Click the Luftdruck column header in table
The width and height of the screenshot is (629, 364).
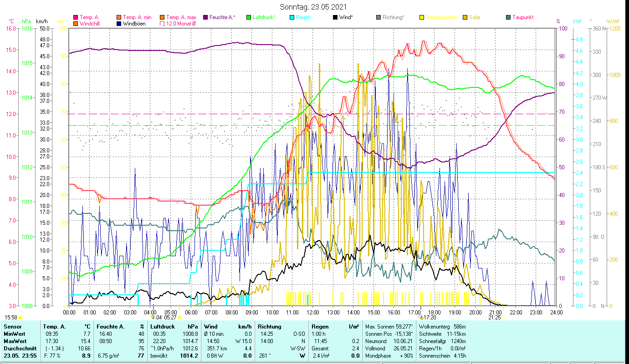click(162, 326)
